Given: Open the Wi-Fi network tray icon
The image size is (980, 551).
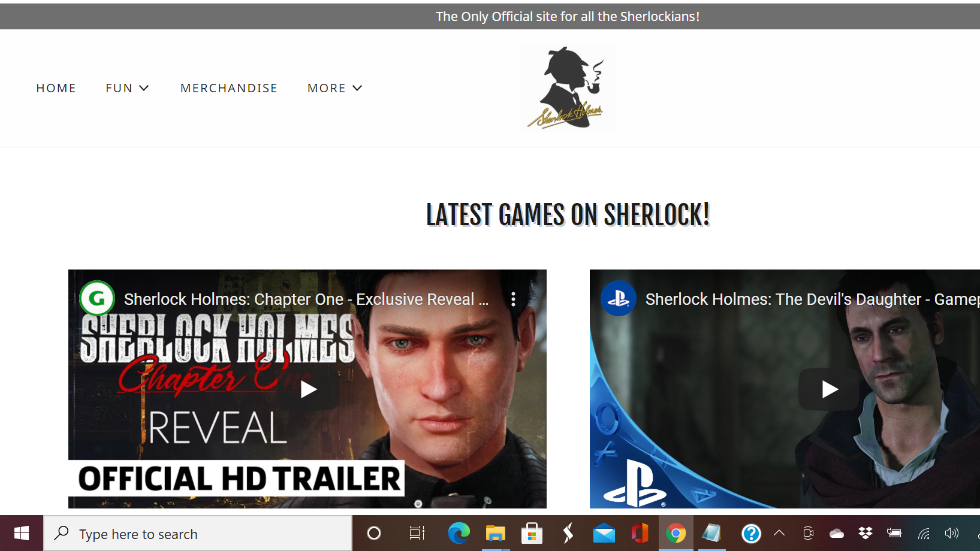Looking at the screenshot, I should [924, 533].
